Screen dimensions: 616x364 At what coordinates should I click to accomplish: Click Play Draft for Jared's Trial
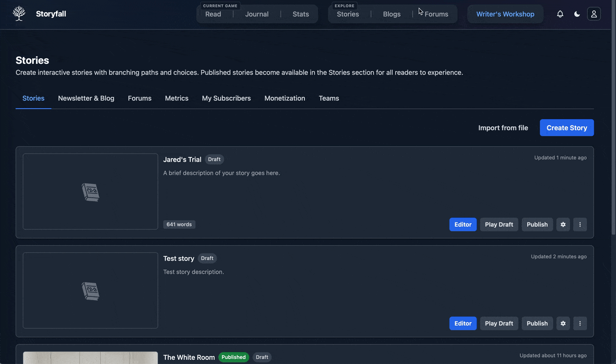tap(499, 225)
